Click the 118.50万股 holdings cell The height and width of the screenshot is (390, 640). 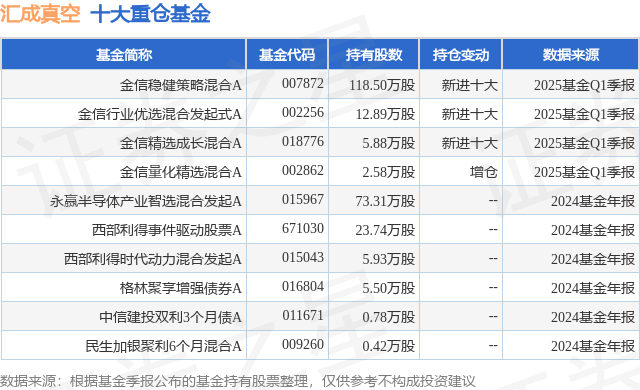click(382, 85)
